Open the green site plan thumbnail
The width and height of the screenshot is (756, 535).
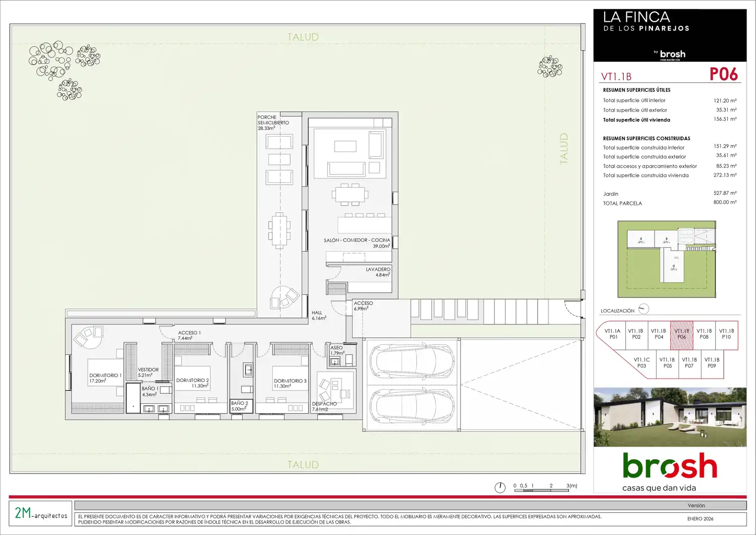point(666,259)
